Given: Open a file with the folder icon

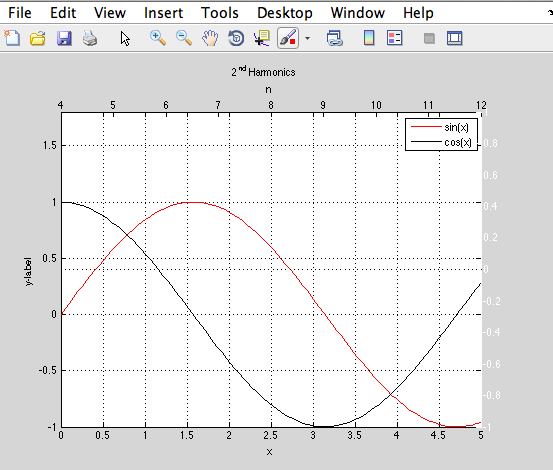Looking at the screenshot, I should 38,38.
